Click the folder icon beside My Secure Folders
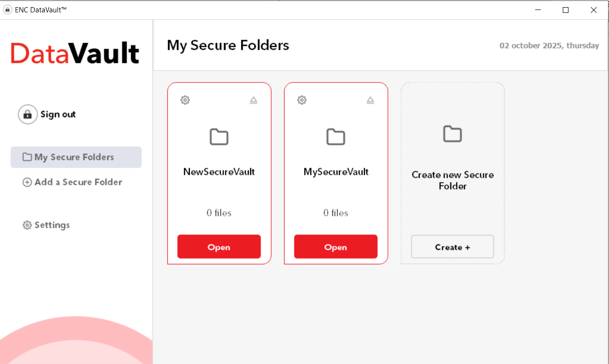Screen dimensions: 609x364 click(26, 157)
